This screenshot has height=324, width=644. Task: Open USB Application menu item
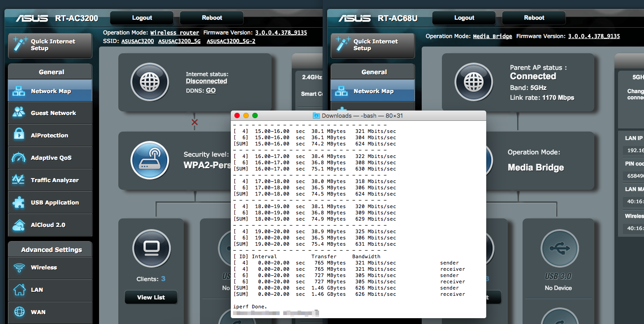click(50, 203)
